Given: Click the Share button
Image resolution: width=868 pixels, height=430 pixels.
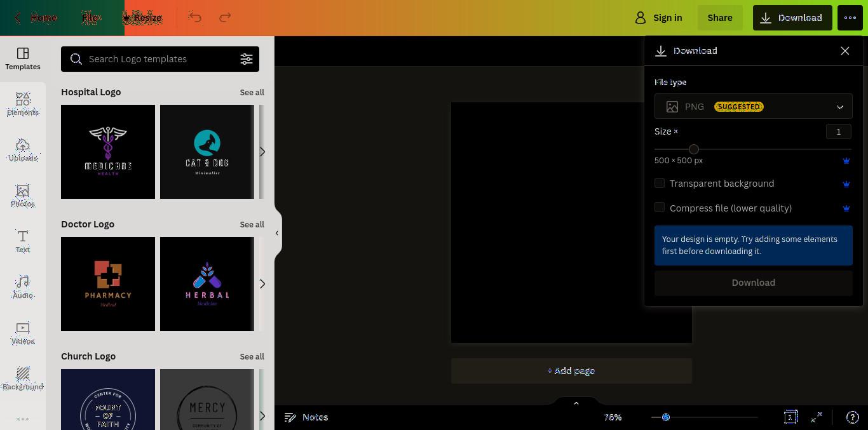Looking at the screenshot, I should [720, 18].
